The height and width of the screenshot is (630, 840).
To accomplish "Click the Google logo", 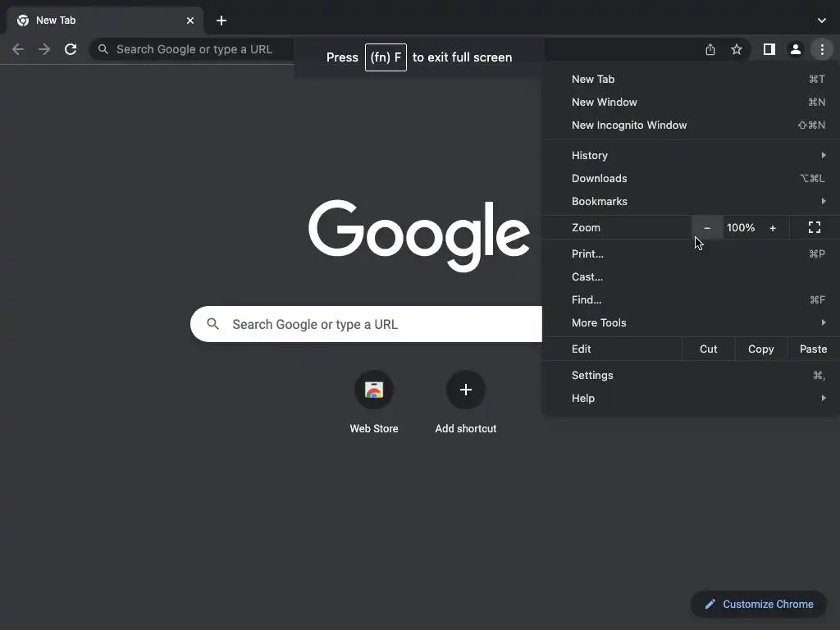I will click(x=419, y=235).
